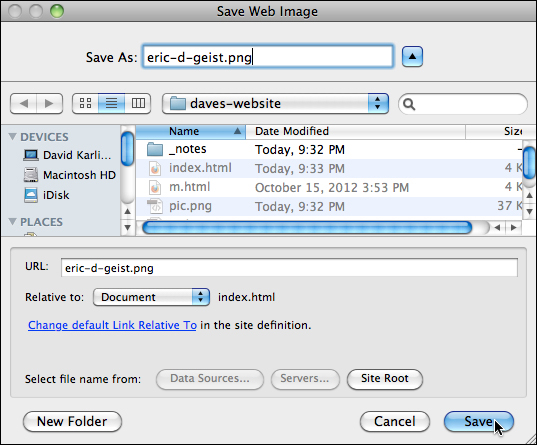Click the Change default Link Relative To link
Viewport: 537px width, 445px height.
[x=112, y=325]
